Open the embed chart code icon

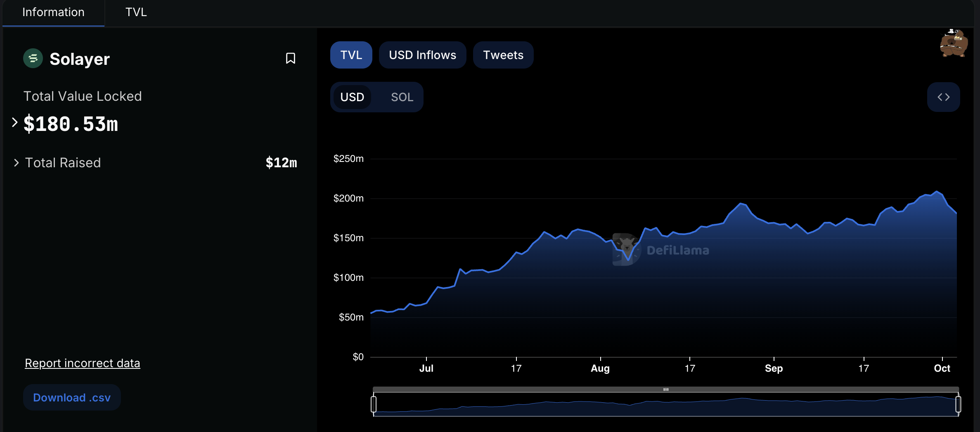(x=943, y=97)
